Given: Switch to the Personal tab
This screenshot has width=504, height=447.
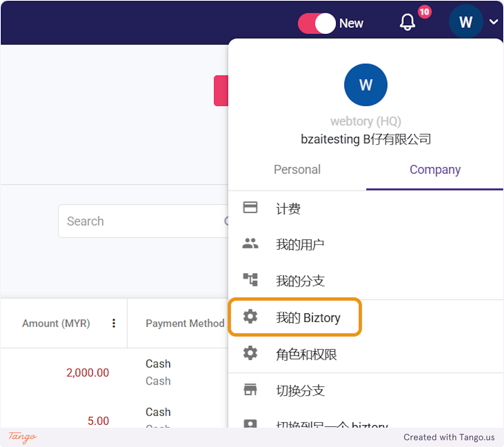Looking at the screenshot, I should coord(297,170).
